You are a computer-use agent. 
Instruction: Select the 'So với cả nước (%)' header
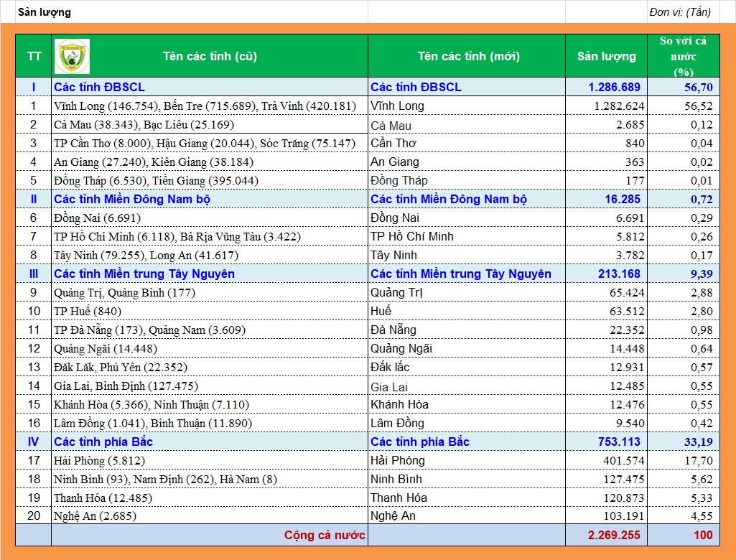pyautogui.click(x=682, y=56)
